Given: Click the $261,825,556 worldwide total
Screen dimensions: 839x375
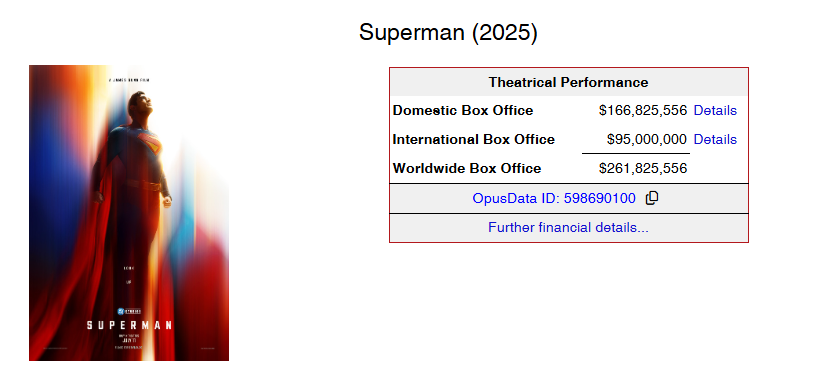Looking at the screenshot, I should [643, 169].
